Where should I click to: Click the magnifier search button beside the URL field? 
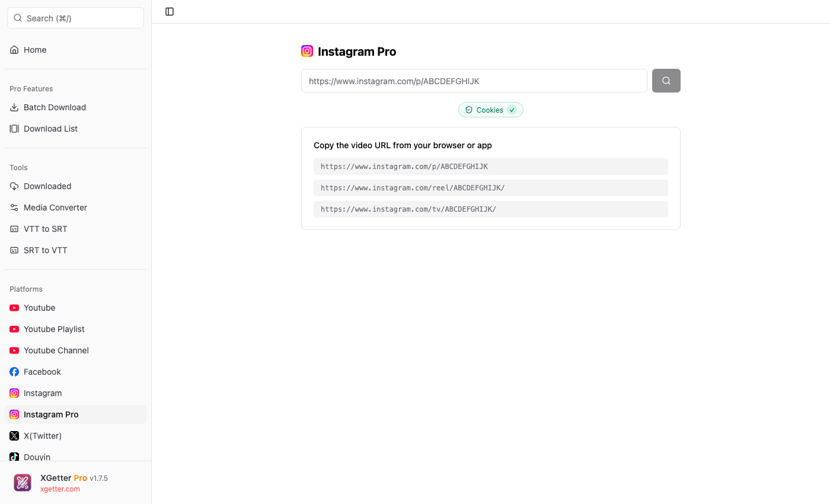[666, 81]
